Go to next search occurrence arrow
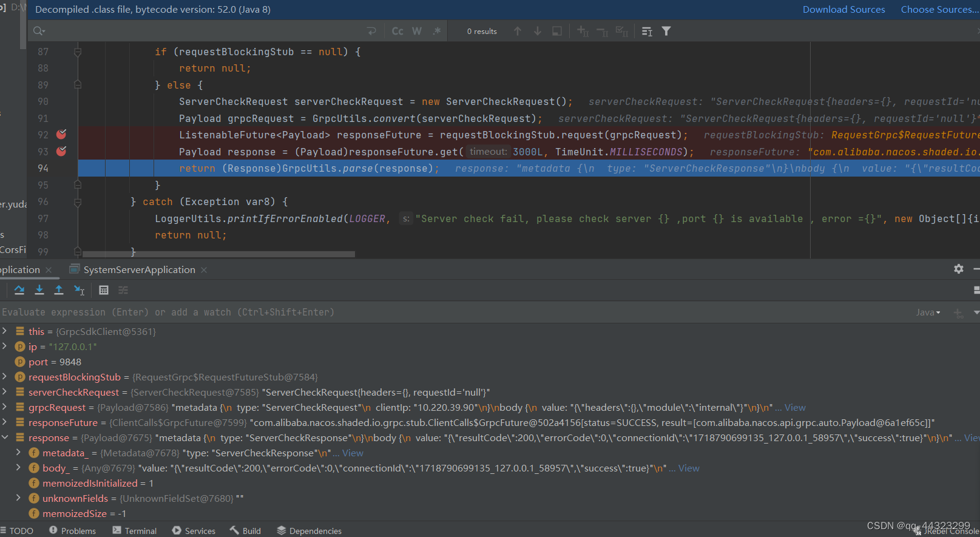980x537 pixels. pos(538,31)
